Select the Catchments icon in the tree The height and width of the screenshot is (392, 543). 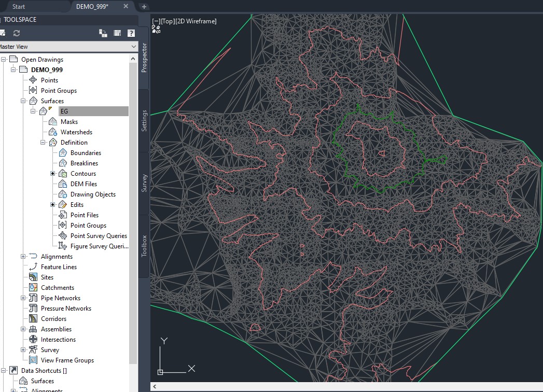[33, 287]
